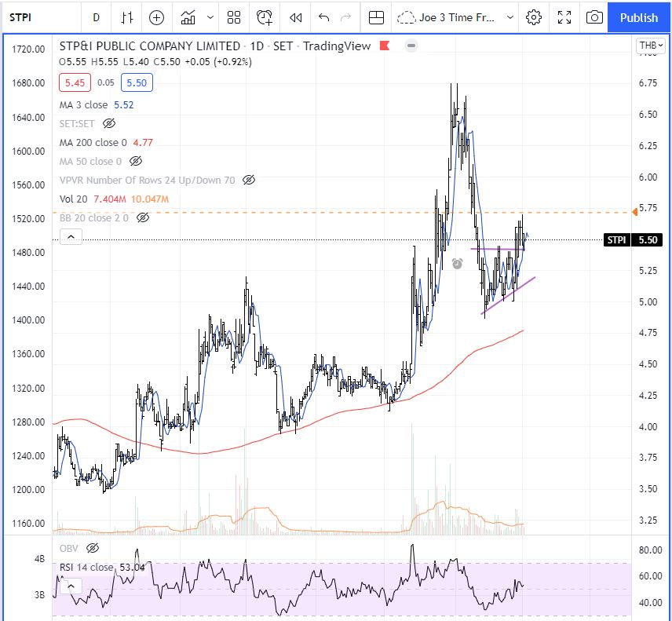The image size is (672, 621).
Task: Show the hidden BB 20 close indicator
Action: [x=143, y=217]
